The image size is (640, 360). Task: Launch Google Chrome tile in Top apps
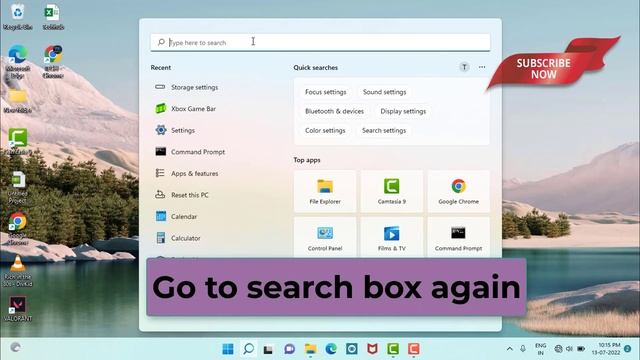tap(458, 191)
